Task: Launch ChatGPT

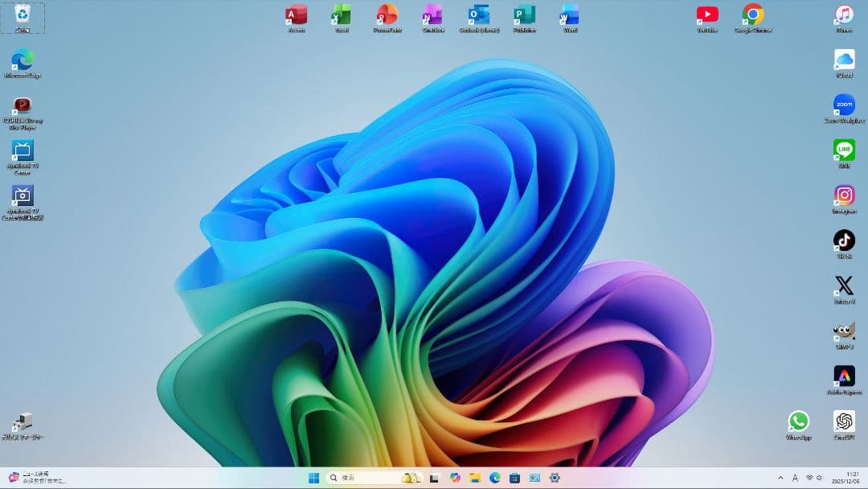Action: [x=844, y=420]
